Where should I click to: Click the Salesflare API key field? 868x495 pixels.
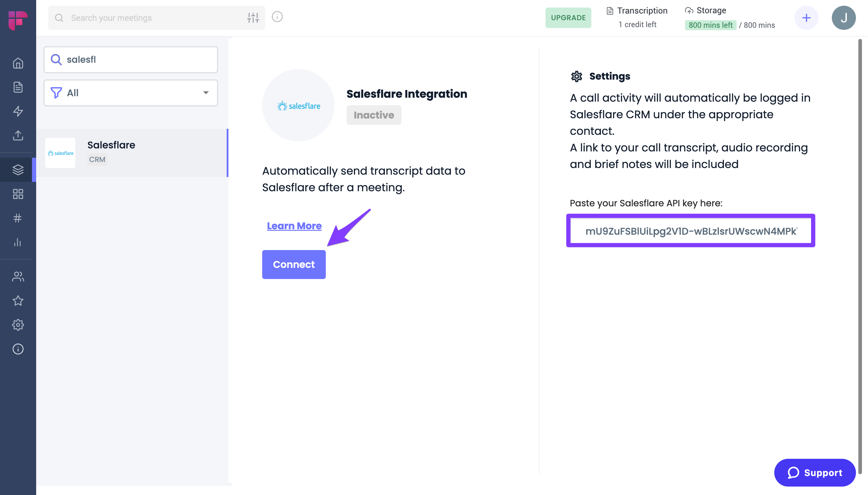click(690, 231)
